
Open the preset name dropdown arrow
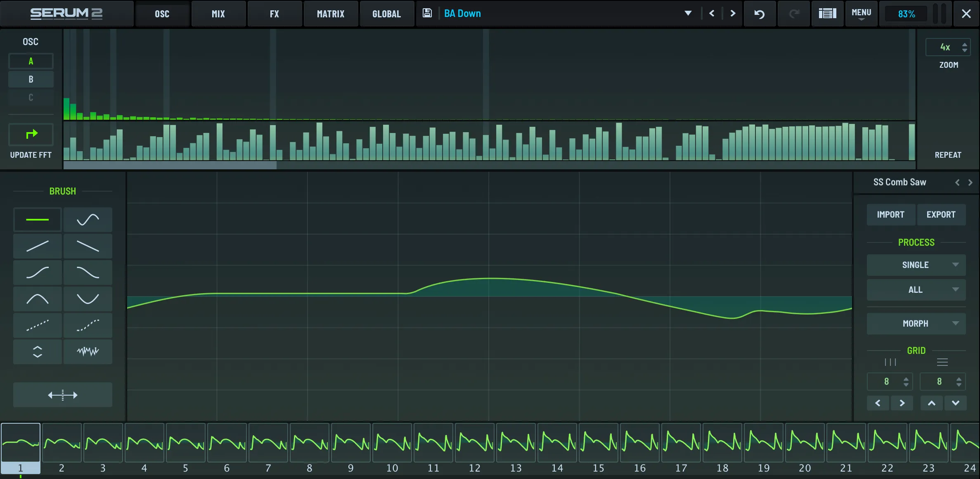pos(688,14)
